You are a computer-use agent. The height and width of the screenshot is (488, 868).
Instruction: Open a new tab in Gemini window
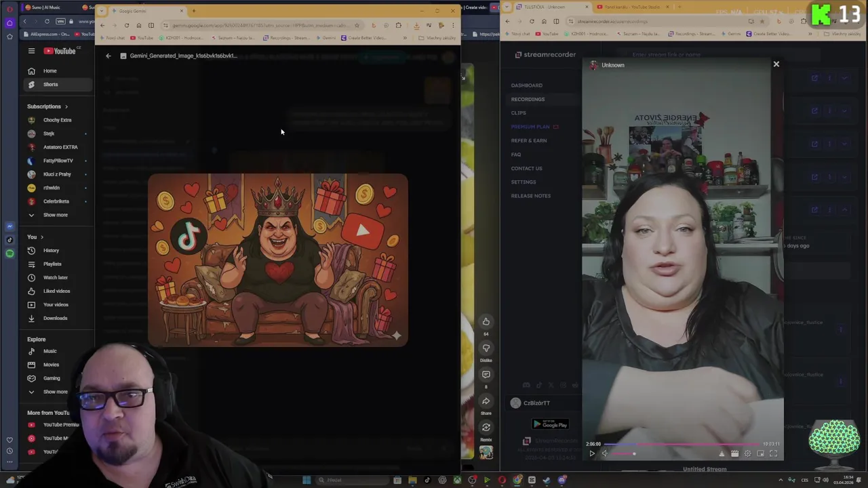coord(193,11)
